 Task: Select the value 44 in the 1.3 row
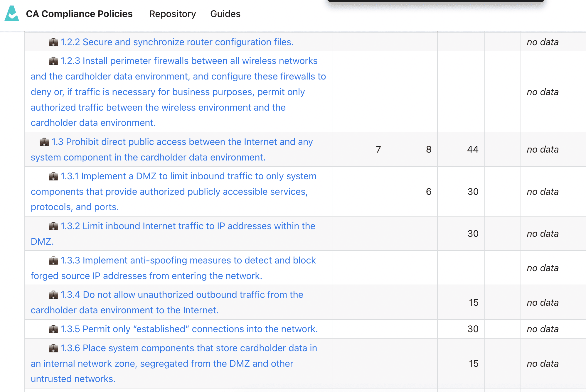[x=473, y=149]
